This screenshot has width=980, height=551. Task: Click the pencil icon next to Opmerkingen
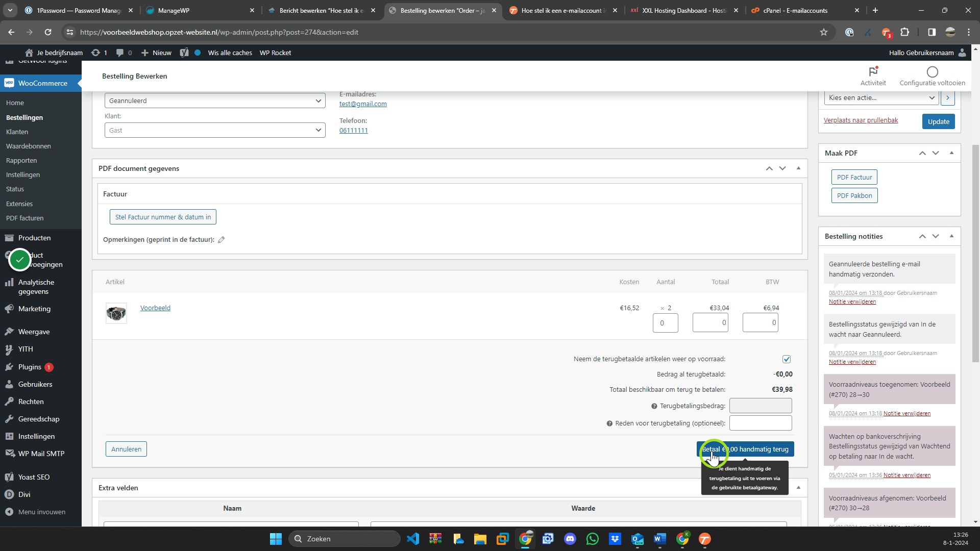pos(221,240)
